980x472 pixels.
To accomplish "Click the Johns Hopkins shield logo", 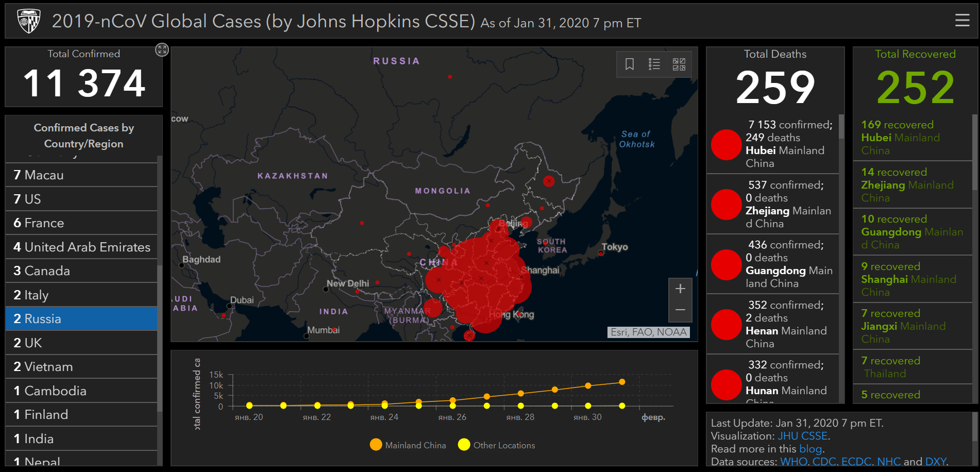I will 28,21.
